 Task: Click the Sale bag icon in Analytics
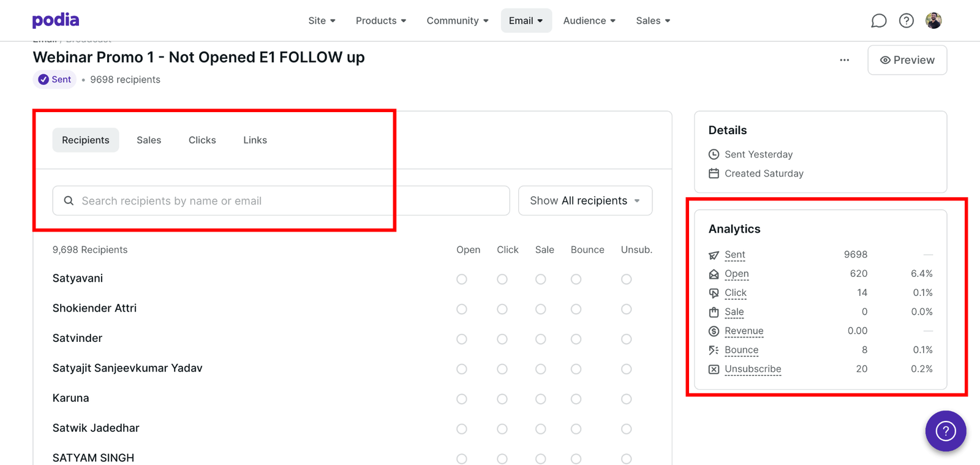coord(714,312)
